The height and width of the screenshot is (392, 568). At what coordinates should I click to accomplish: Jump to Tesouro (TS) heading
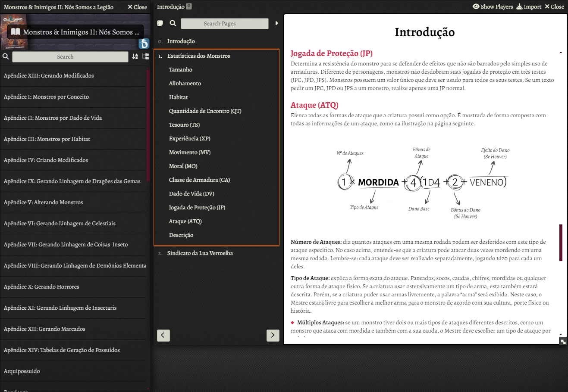185,125
